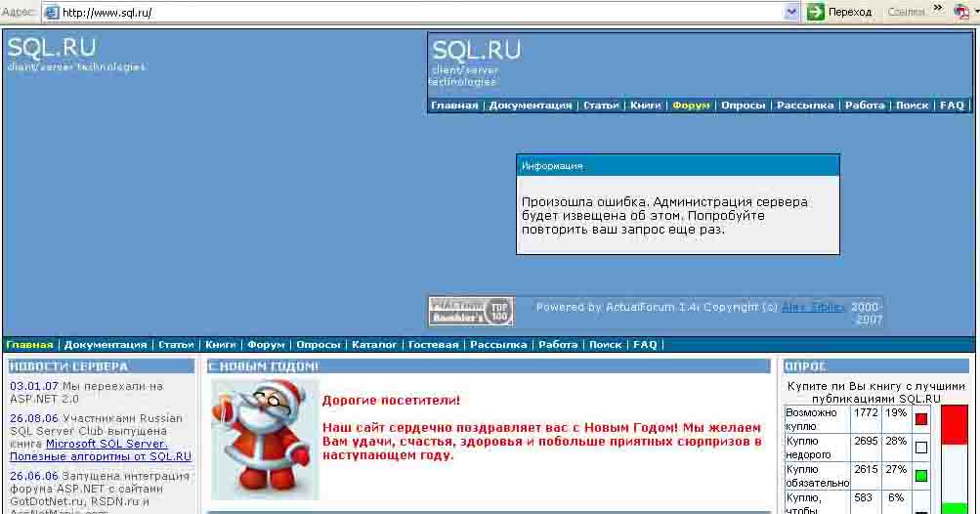Click the SQL.RU logo in forum header

click(477, 50)
